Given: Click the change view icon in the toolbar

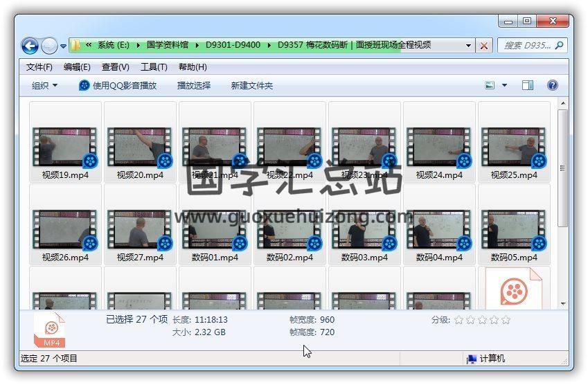Looking at the screenshot, I should [x=490, y=86].
